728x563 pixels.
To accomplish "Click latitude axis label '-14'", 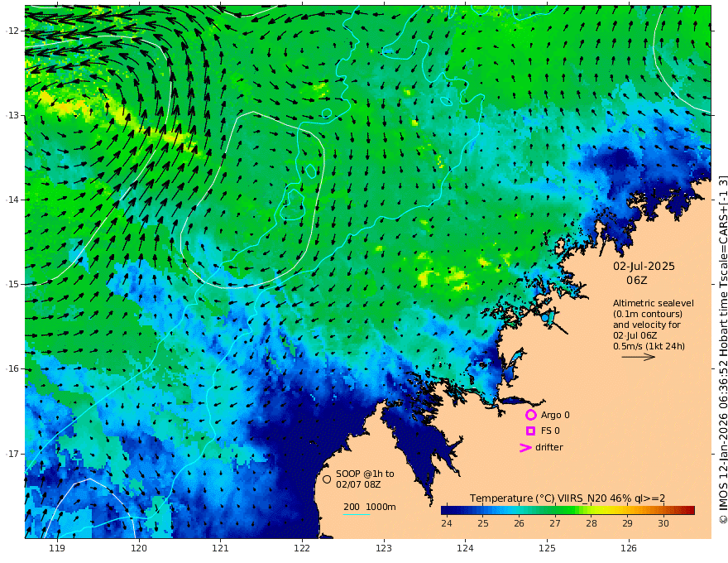I will coord(12,200).
